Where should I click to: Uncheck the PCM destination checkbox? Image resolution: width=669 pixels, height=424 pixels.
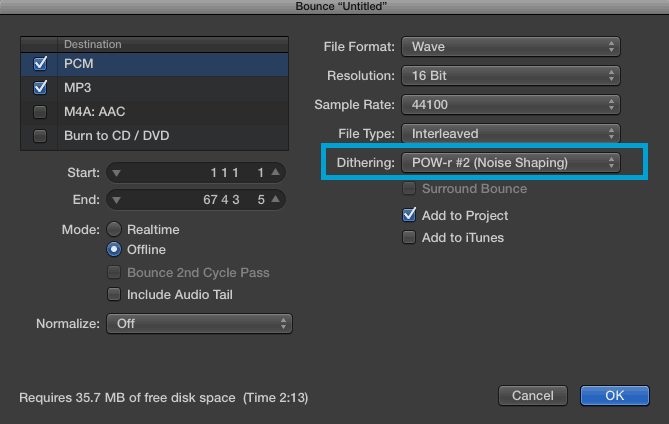[x=40, y=63]
